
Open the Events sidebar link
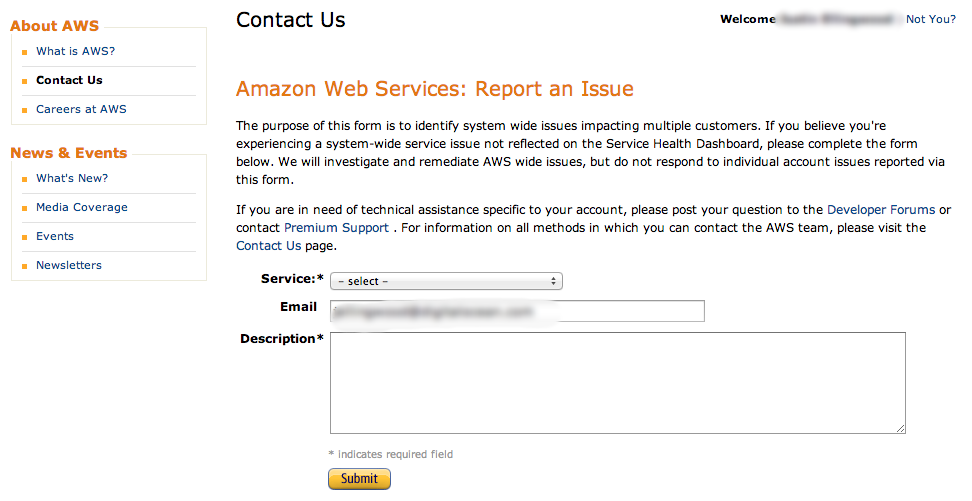55,236
